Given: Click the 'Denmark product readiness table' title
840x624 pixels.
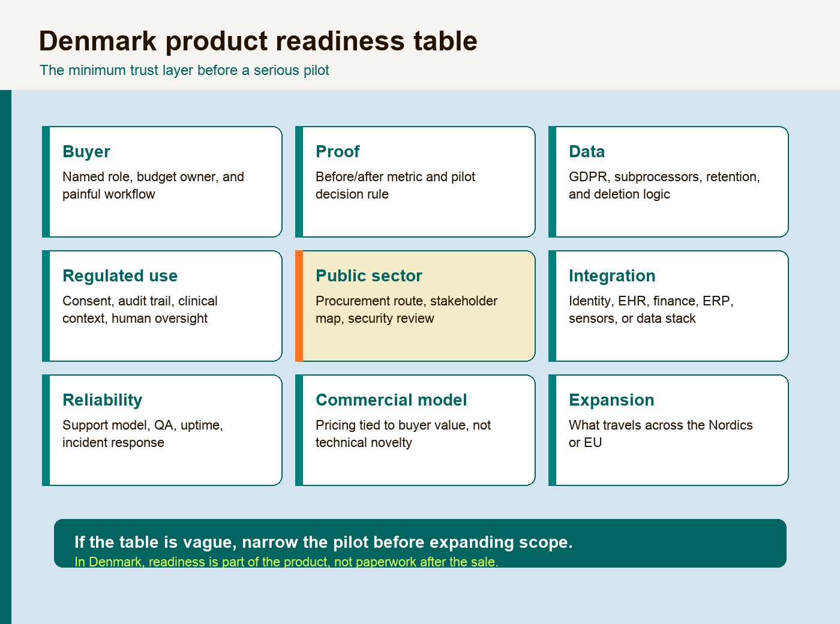Looking at the screenshot, I should click(258, 41).
